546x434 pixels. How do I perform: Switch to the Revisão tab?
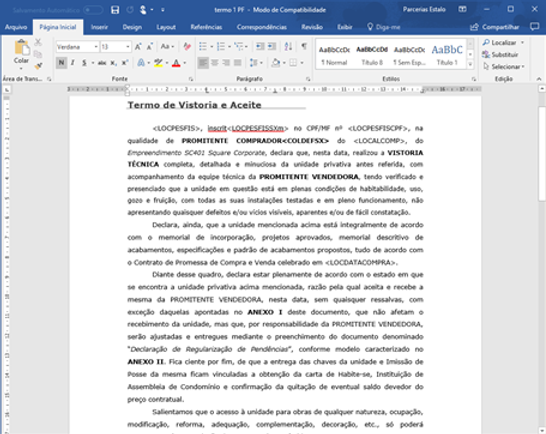(312, 27)
